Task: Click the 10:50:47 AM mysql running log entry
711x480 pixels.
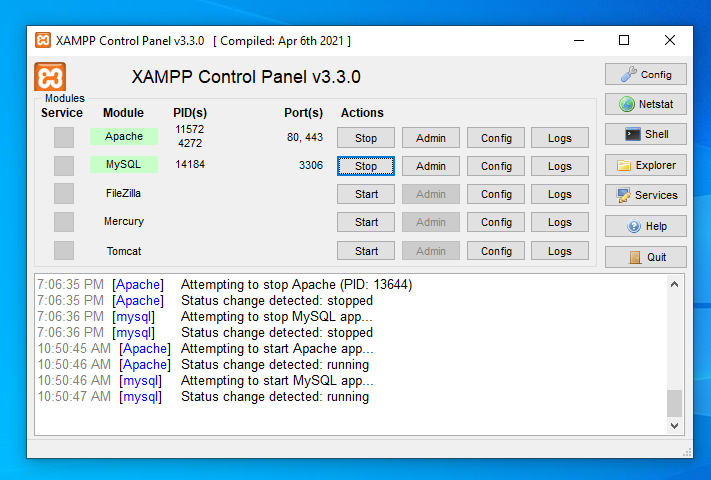Action: (203, 397)
